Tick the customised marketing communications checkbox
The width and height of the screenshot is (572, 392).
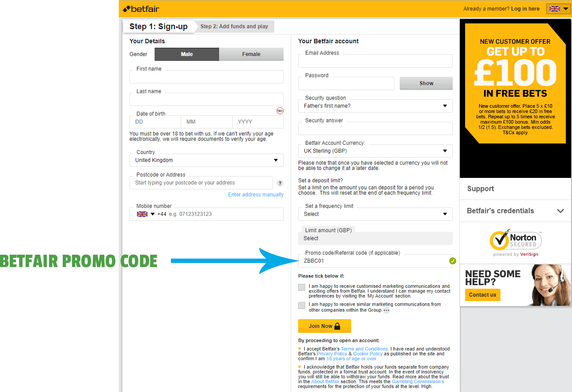coord(302,287)
